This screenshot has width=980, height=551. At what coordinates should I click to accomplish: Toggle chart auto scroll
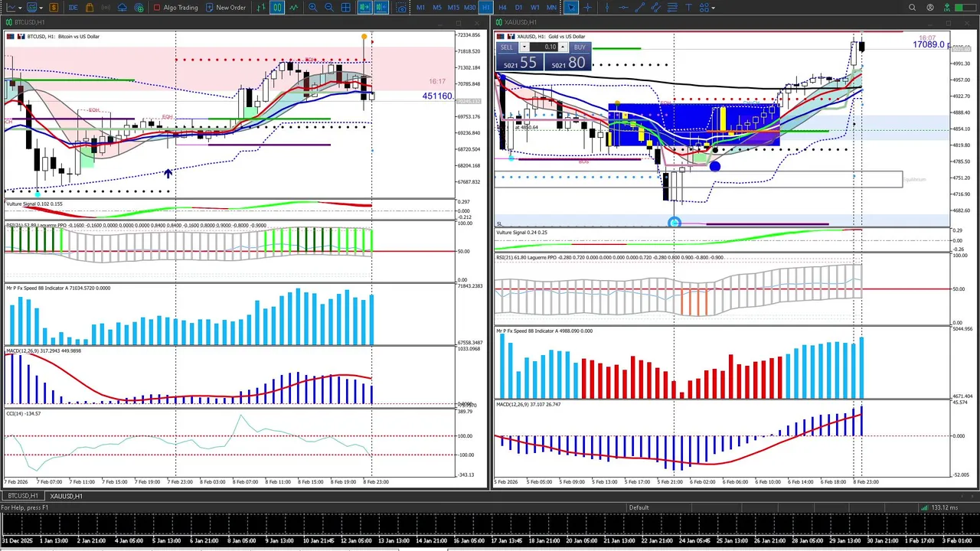tap(364, 8)
